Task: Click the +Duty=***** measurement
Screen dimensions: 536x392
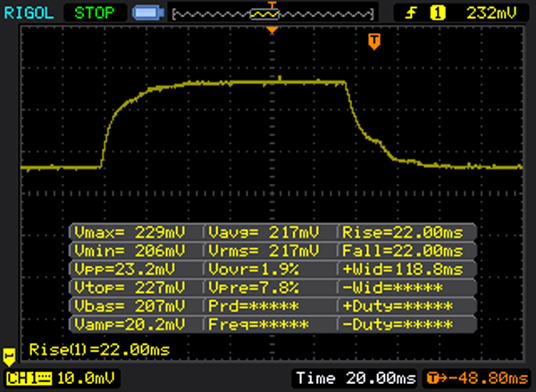Action: coord(398,306)
